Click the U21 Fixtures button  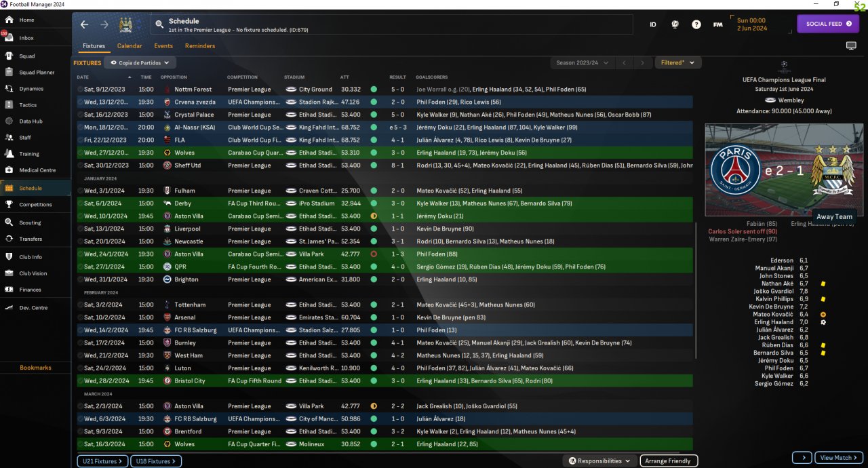(102, 461)
